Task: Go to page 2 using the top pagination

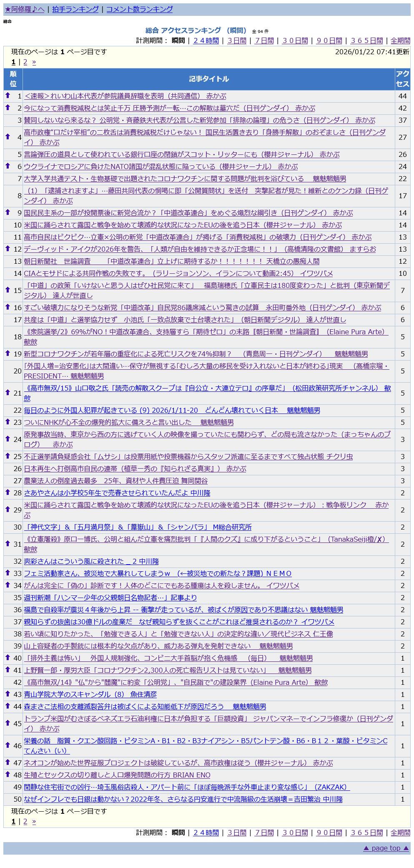Action: [x=25, y=62]
